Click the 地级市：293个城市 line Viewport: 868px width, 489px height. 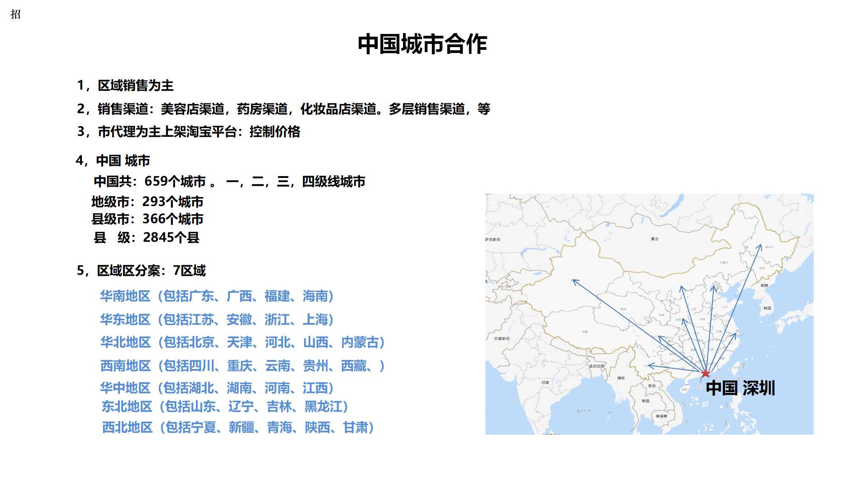[147, 201]
